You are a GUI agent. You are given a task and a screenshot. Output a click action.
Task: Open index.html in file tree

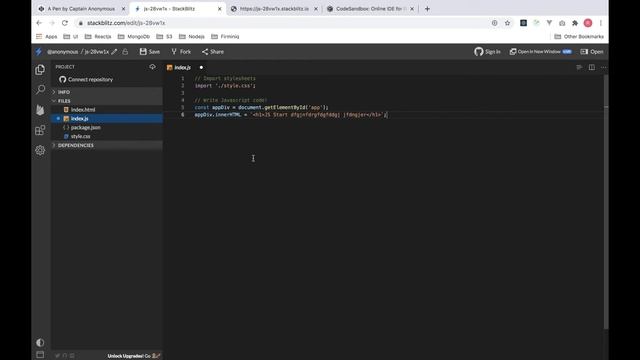[107, 110]
